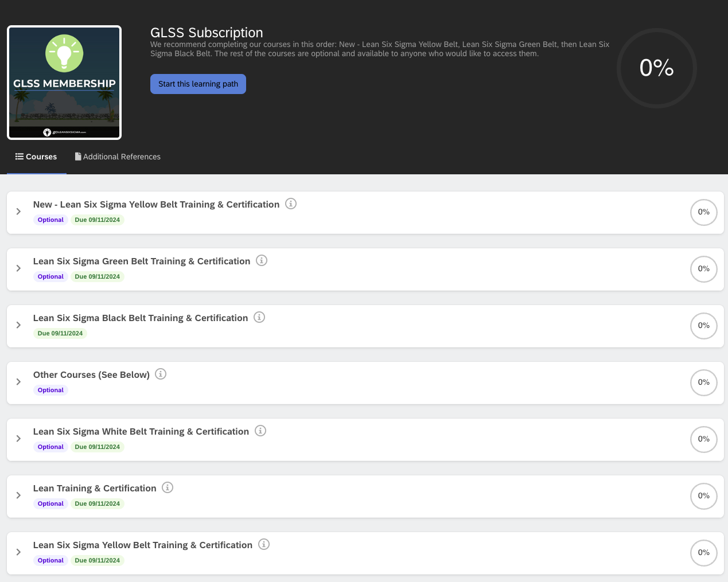Screen dimensions: 728x582
Task: Click Due 09/11/2024 badge on Black Belt row
Action: (60, 333)
